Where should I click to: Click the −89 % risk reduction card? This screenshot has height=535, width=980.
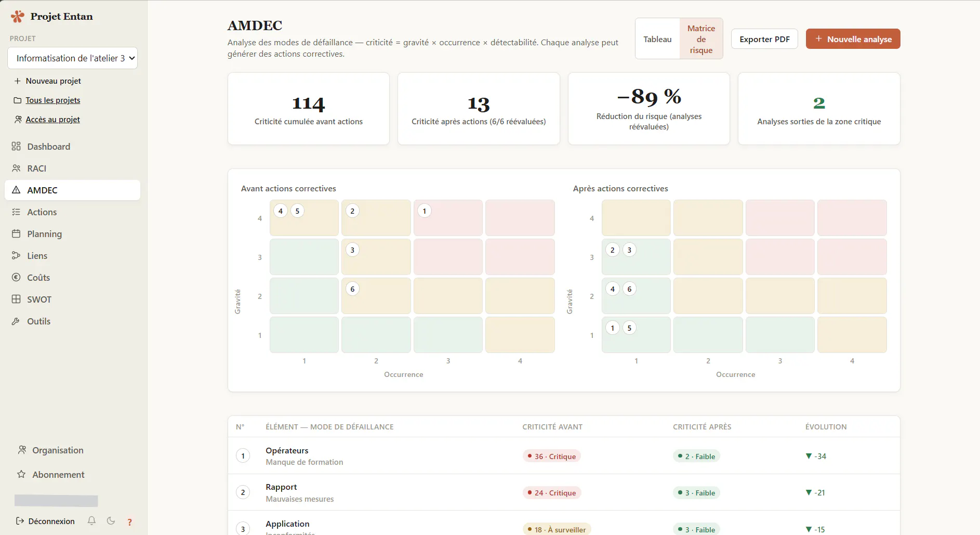649,109
